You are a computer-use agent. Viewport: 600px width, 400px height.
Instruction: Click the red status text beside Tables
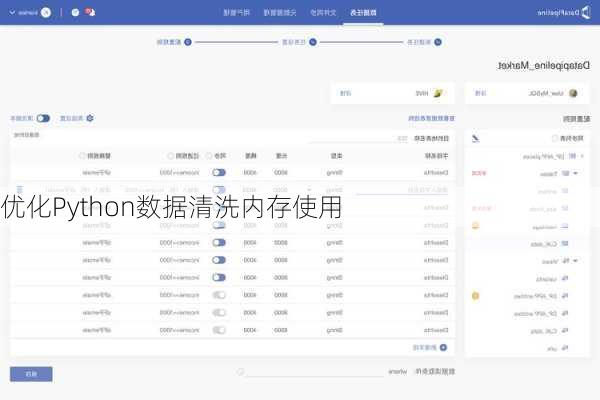[479, 173]
